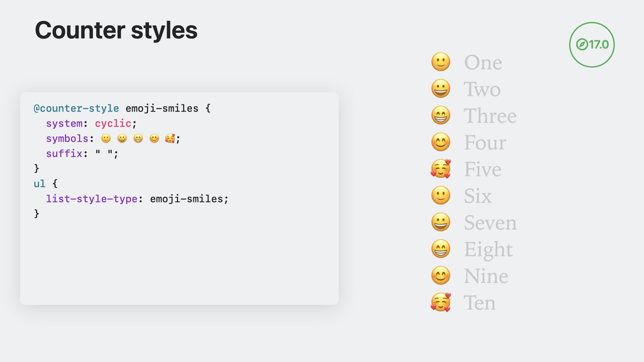Click the smiling emoji beside Six
The width and height of the screenshot is (644, 362).
[441, 195]
